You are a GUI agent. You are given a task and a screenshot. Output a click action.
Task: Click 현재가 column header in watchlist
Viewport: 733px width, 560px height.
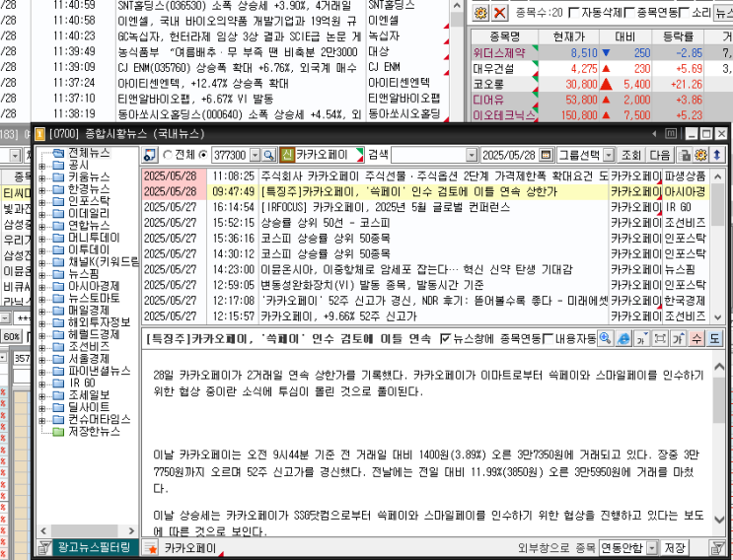[x=568, y=36]
